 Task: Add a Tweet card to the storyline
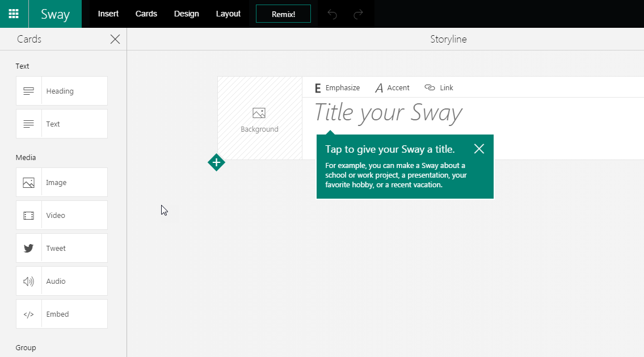[x=29, y=248]
